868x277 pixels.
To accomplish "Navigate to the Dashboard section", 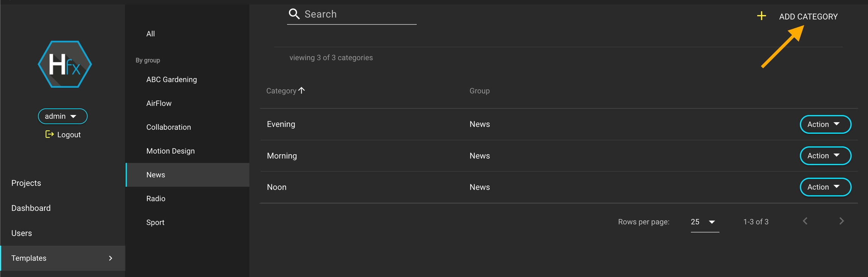I will tap(31, 208).
